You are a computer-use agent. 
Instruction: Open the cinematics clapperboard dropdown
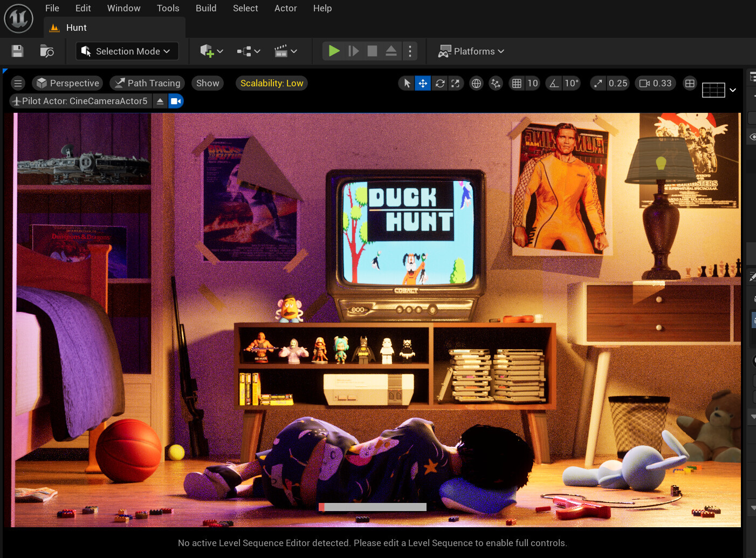pyautogui.click(x=285, y=51)
